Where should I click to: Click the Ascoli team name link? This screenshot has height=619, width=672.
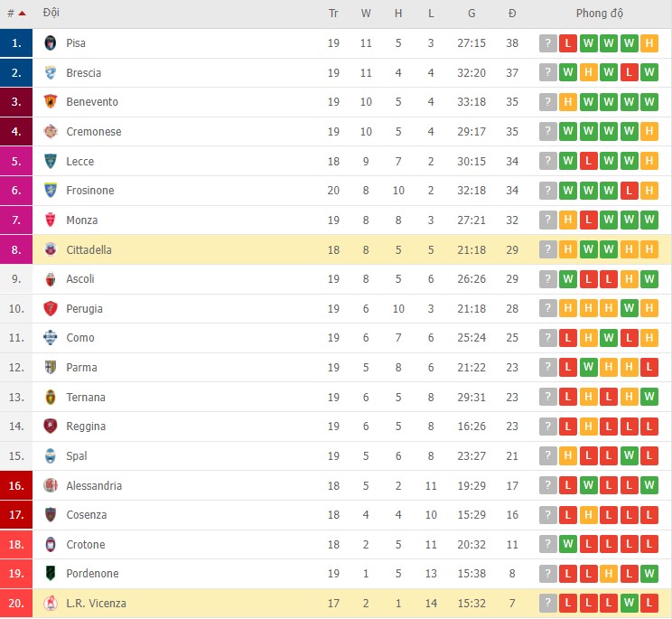pyautogui.click(x=80, y=279)
